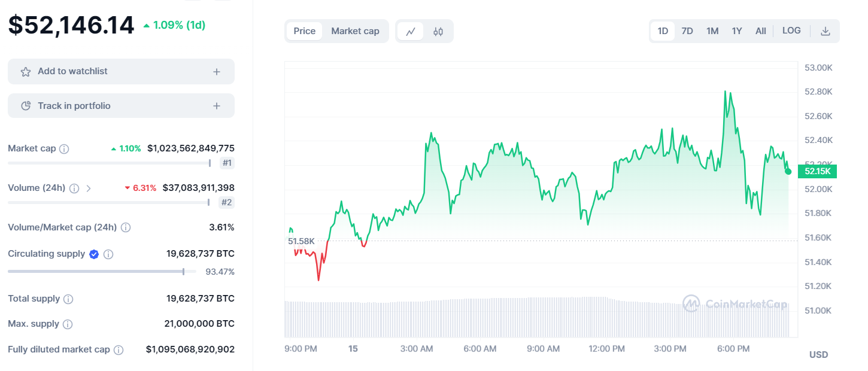The image size is (868, 371).
Task: Toggle the LOG scale option
Action: tap(791, 31)
